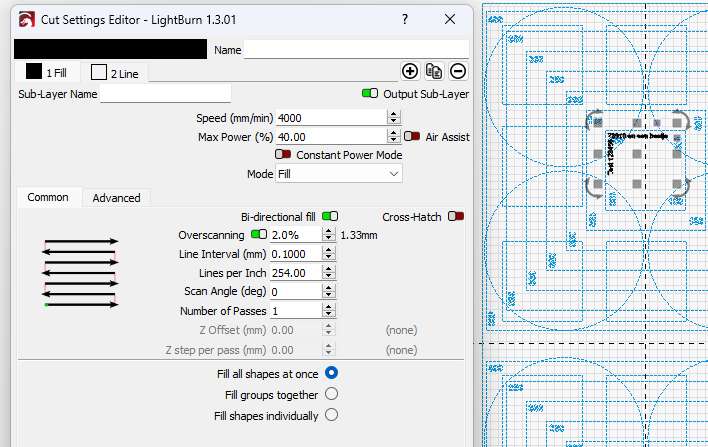The width and height of the screenshot is (708, 447).
Task: Click the white swatch on the 2 Line tab
Action: (x=99, y=72)
